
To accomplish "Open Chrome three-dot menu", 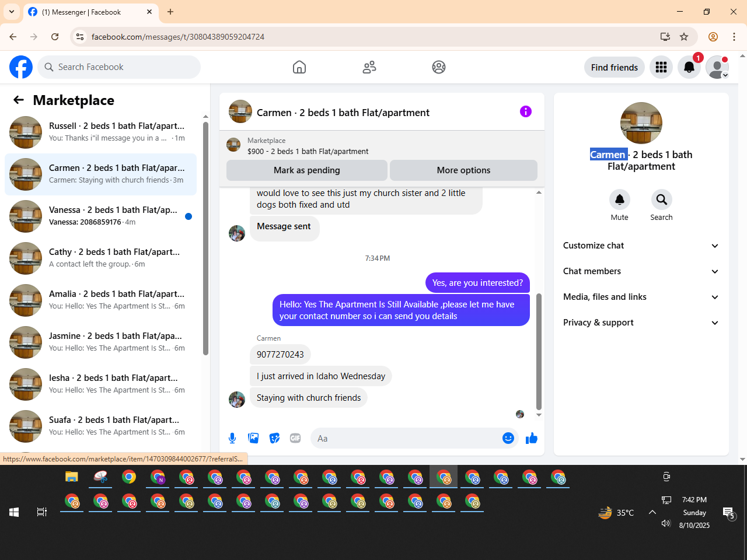I will pos(734,37).
